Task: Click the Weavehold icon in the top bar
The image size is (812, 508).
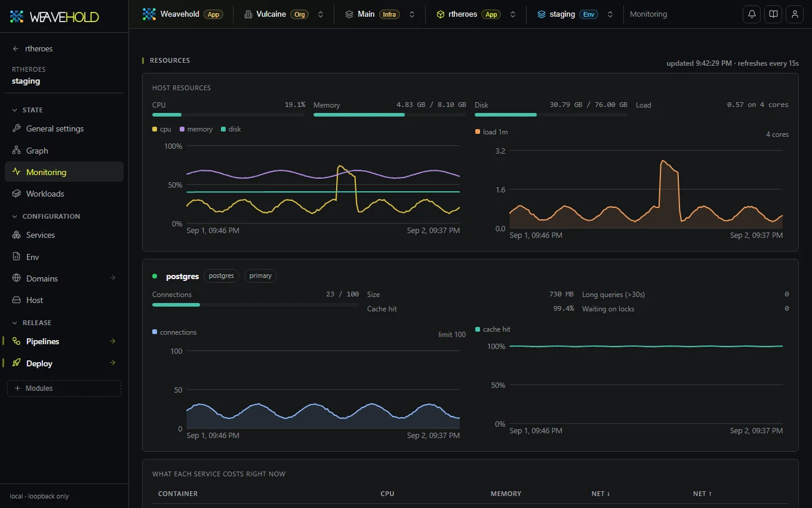Action: (149, 14)
